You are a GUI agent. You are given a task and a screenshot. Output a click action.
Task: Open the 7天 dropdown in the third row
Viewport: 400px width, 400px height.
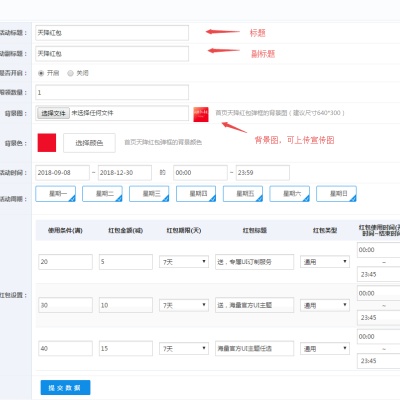point(184,349)
